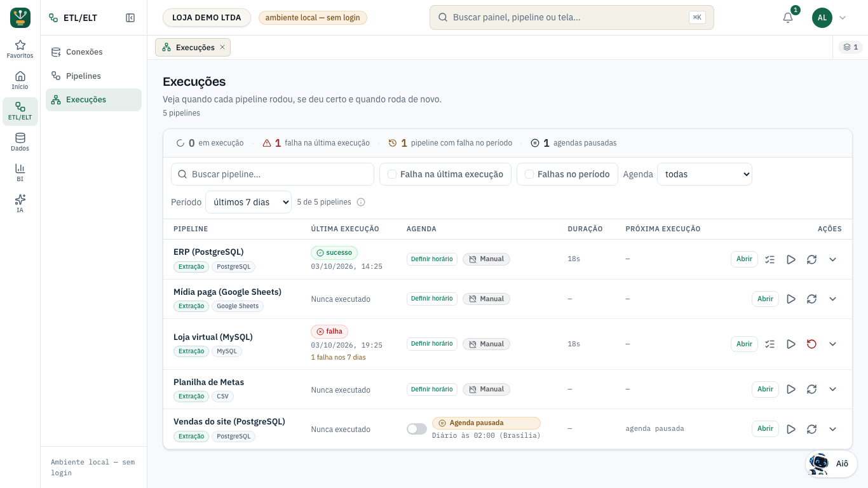Open the AL user menu chevron
Viewport: 868px width, 488px height.
(x=843, y=18)
